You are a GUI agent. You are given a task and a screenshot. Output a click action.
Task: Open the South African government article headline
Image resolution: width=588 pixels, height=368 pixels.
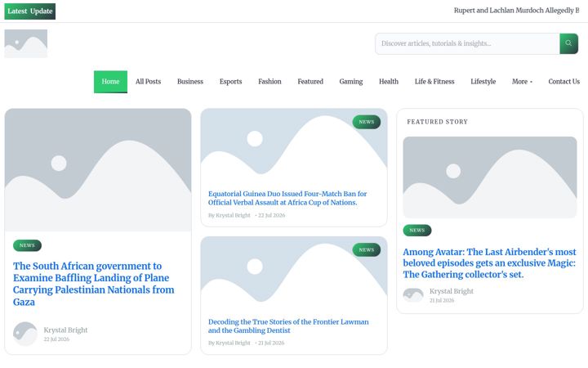coord(94,284)
